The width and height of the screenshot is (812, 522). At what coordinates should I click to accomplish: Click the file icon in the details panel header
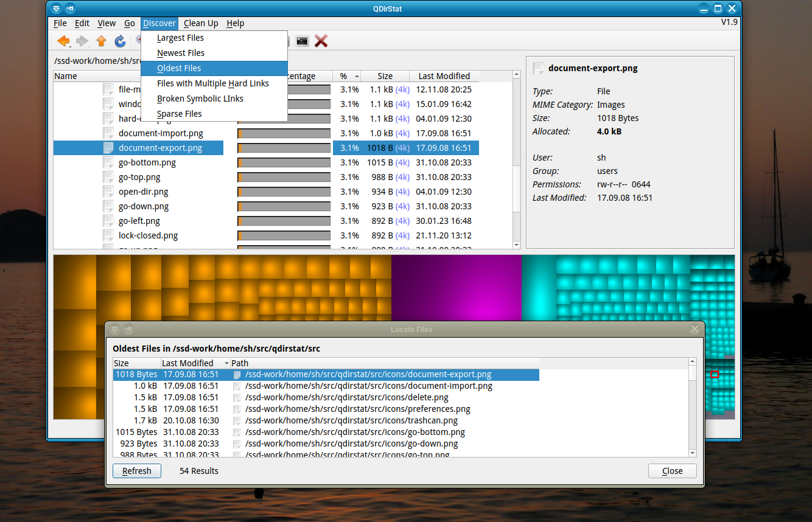coord(538,68)
